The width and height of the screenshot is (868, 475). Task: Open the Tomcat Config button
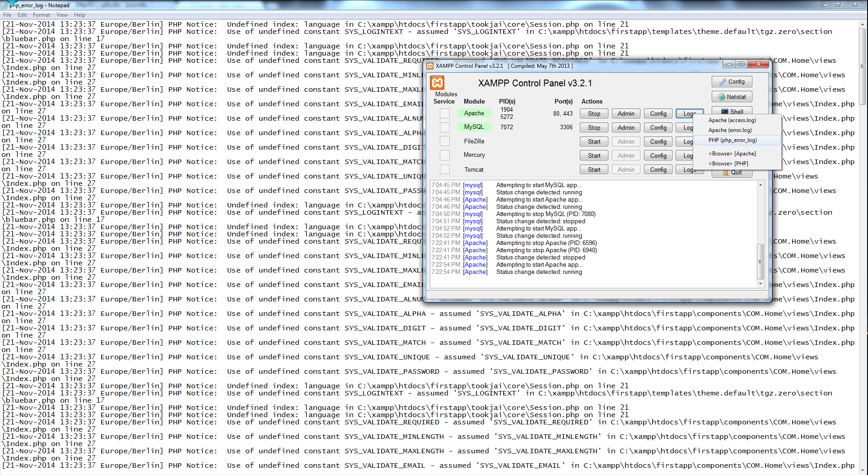tap(658, 170)
